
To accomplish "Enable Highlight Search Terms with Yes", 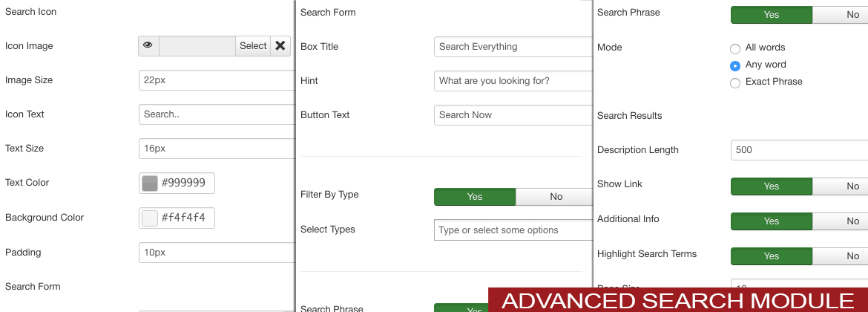I will 772,256.
